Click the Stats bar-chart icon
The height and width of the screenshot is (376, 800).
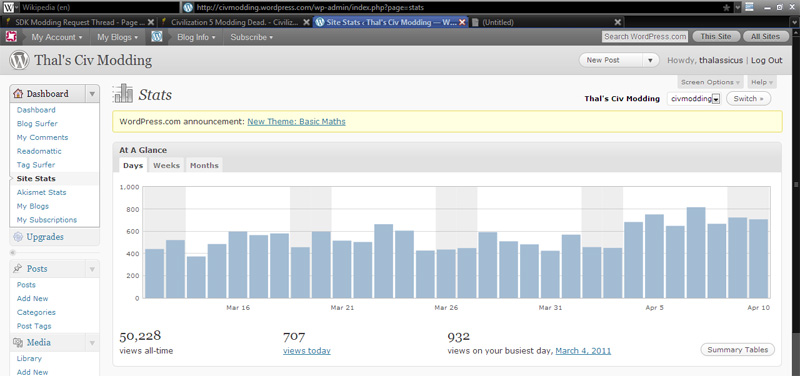point(123,93)
